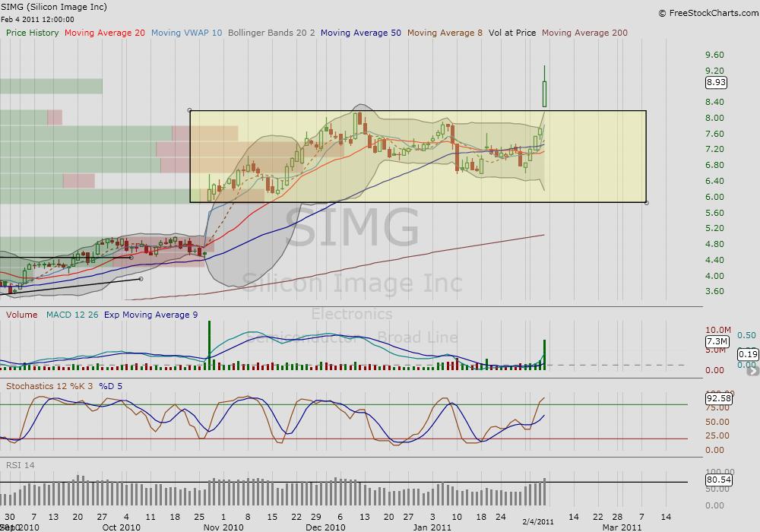Click the Exp Moving Average 9 label

150,315
